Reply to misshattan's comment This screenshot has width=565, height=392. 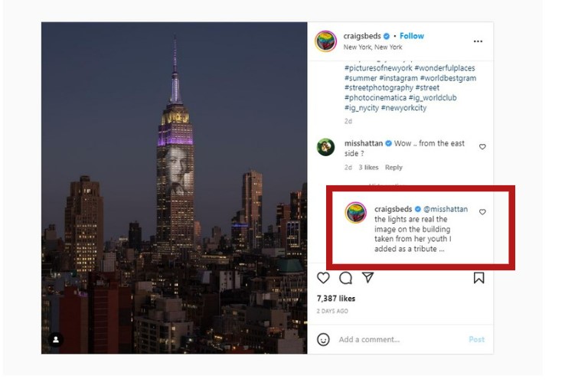point(394,168)
